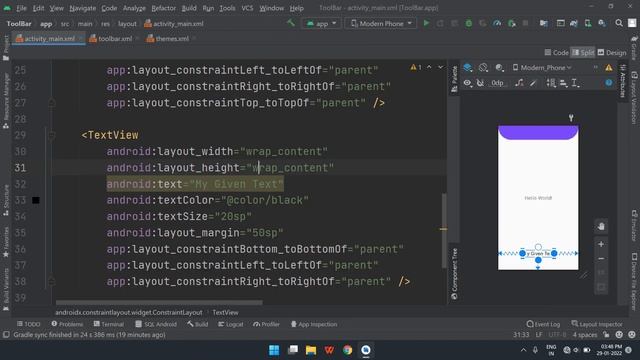Click the Infer Constraints wand icon
Image resolution: width=640 pixels, height=360 pixels.
tap(533, 83)
